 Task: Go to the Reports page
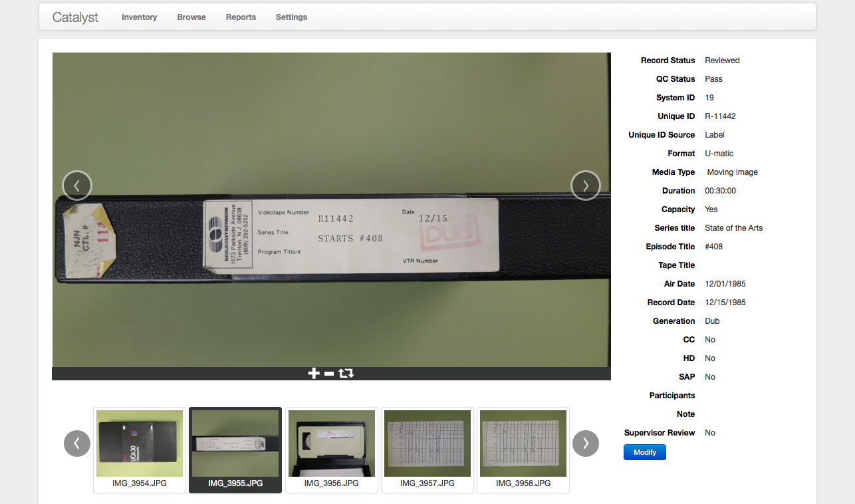coord(241,17)
